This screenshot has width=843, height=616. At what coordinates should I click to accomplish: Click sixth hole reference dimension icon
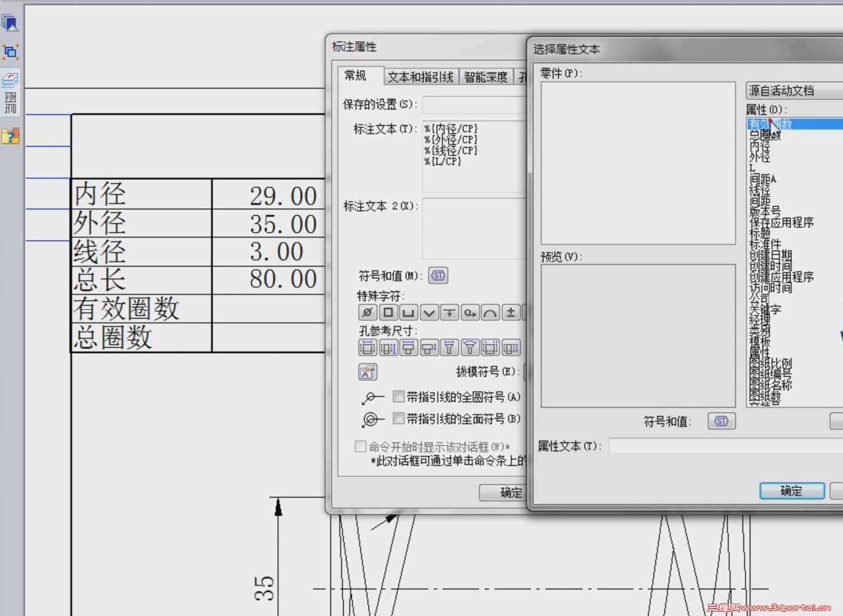point(470,348)
